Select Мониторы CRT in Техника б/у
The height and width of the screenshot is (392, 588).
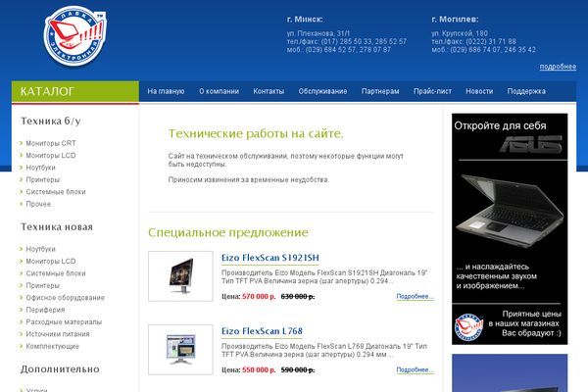tap(51, 143)
